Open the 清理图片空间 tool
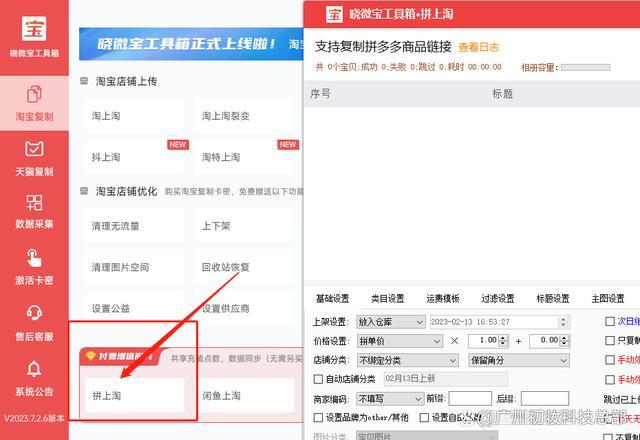This screenshot has width=640, height=440. click(x=134, y=267)
